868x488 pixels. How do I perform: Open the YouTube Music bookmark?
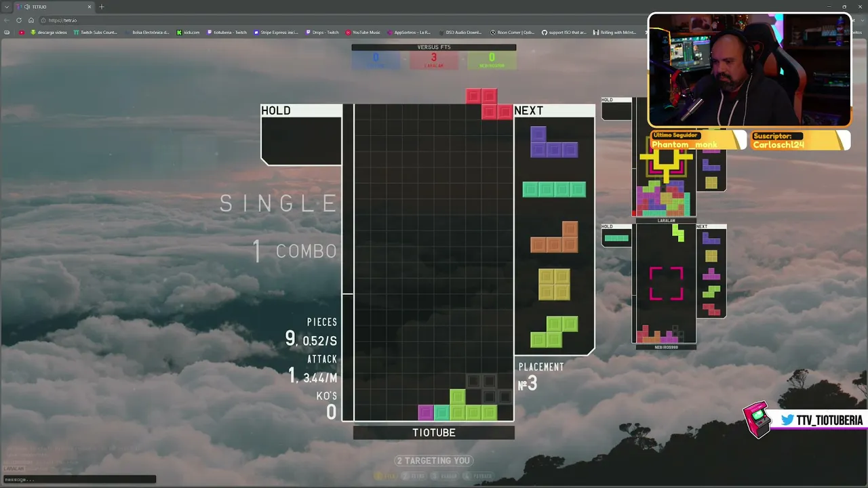click(363, 33)
